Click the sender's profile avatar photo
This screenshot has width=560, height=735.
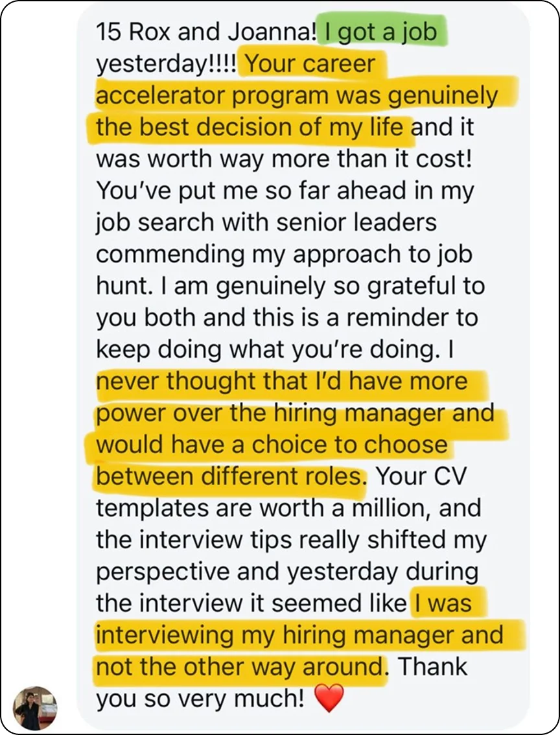point(35,708)
